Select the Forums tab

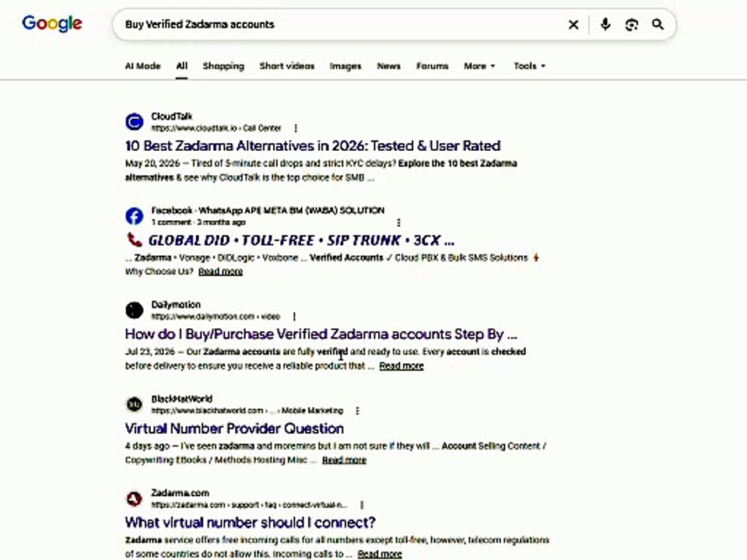coord(432,66)
